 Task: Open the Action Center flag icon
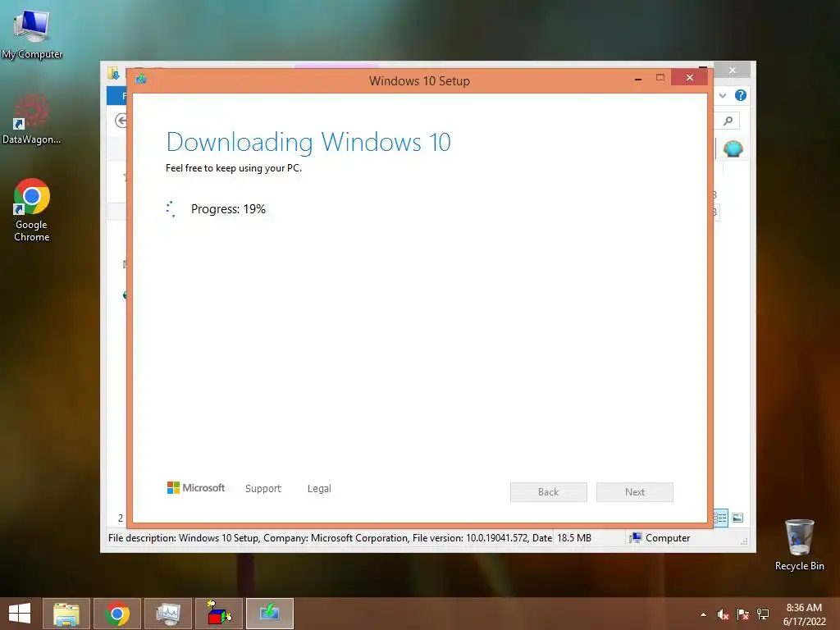tap(742, 614)
